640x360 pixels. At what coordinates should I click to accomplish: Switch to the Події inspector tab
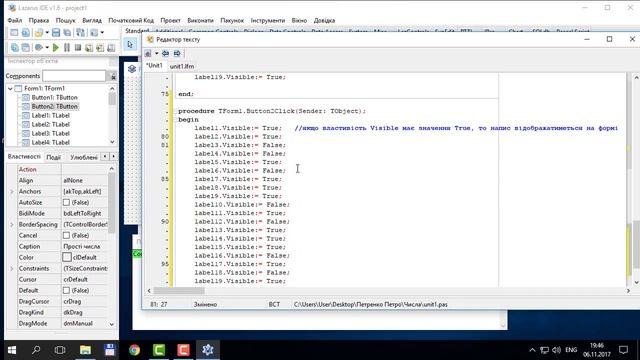pyautogui.click(x=53, y=157)
